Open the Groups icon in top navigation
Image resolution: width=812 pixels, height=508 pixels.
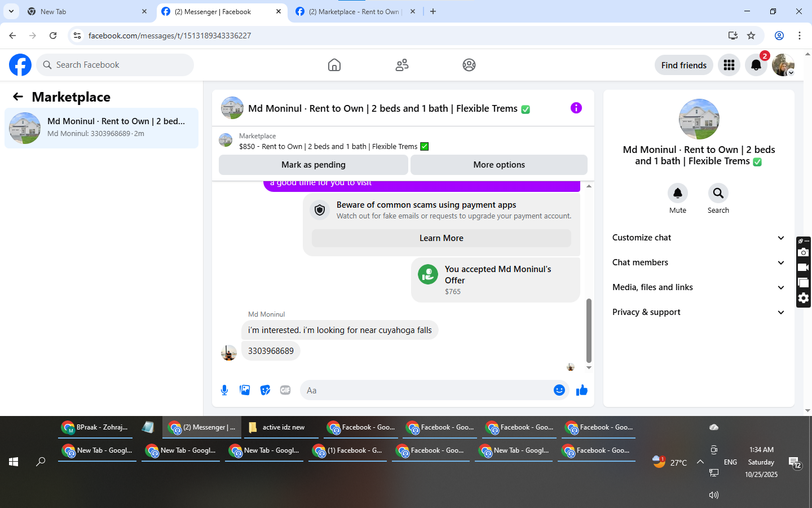point(469,65)
